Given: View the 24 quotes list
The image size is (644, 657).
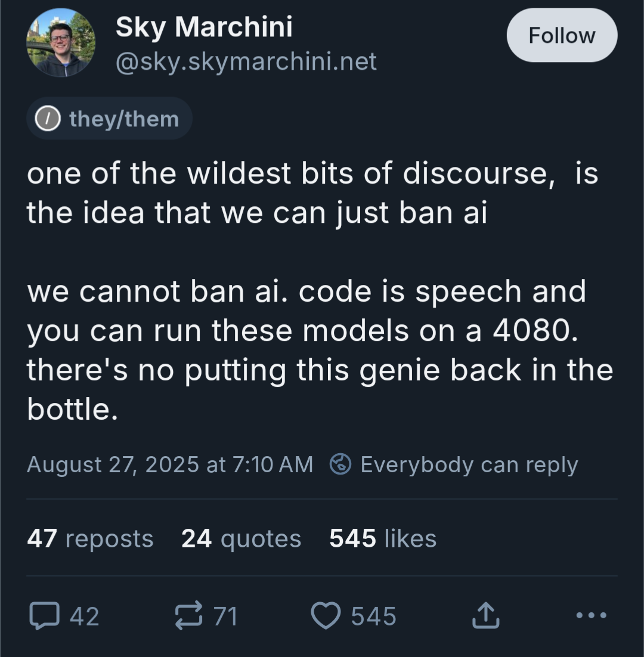Looking at the screenshot, I should (x=241, y=538).
